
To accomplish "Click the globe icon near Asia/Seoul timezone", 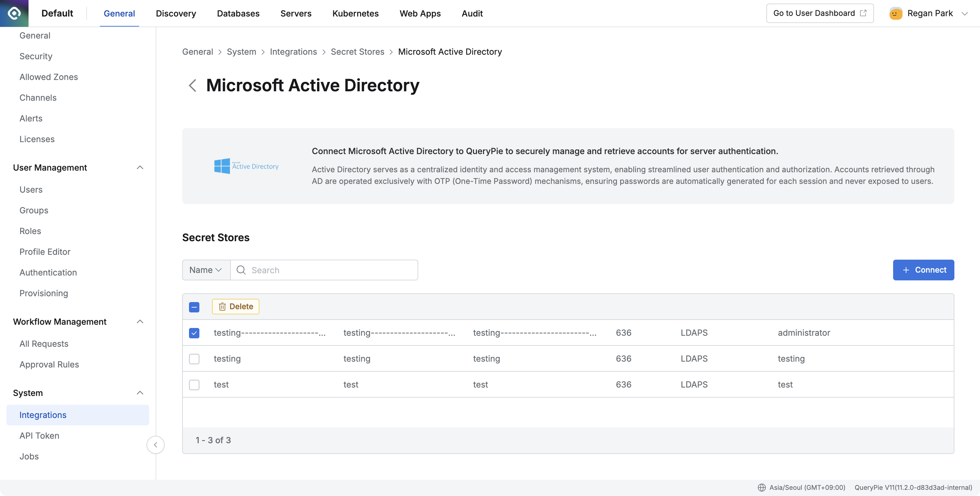I will (762, 487).
